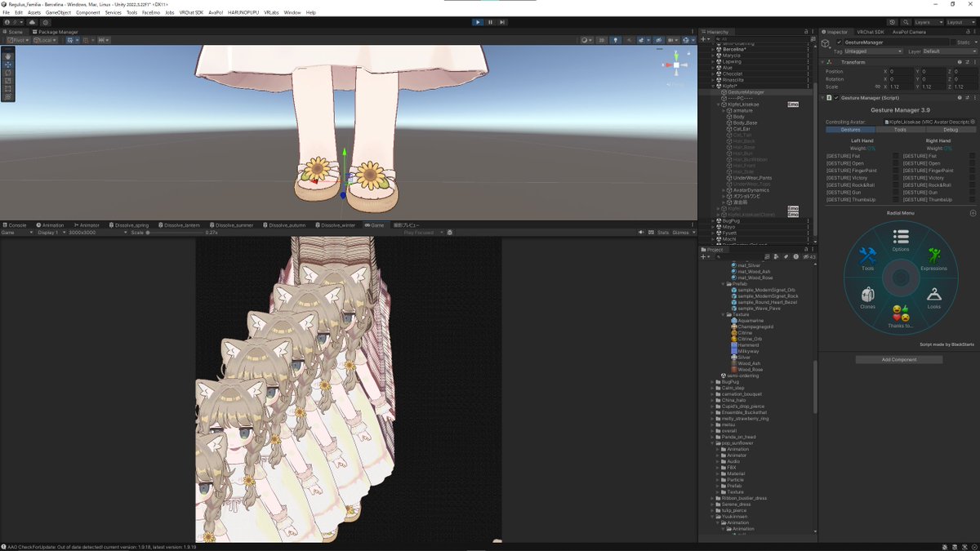Start Play mode with the play button

click(x=478, y=22)
